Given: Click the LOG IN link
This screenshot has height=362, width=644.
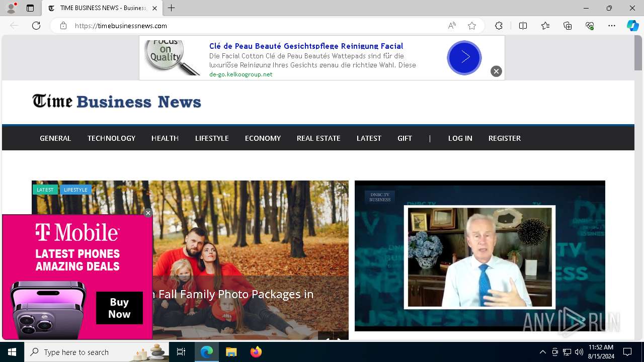Looking at the screenshot, I should pos(460,138).
